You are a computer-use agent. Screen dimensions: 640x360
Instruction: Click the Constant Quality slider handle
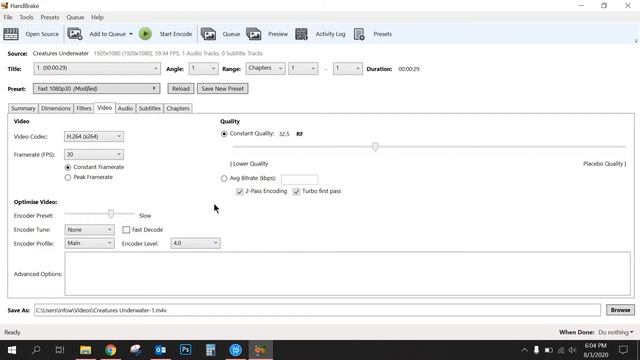(x=375, y=147)
